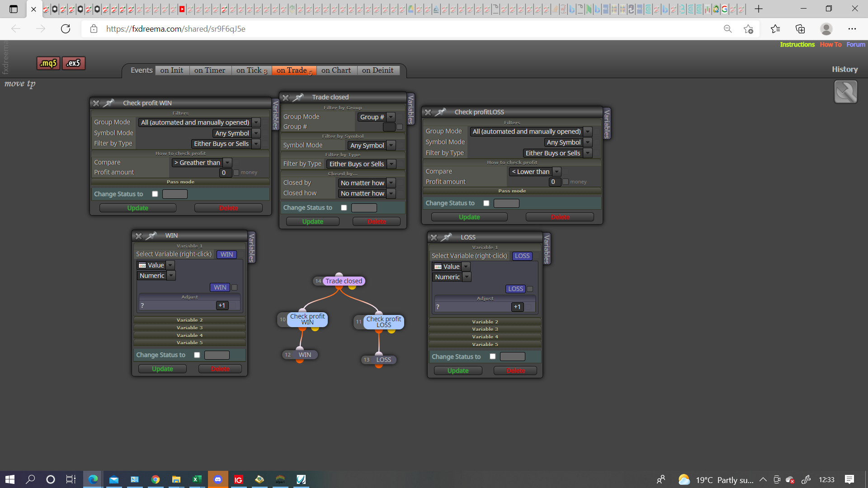The width and height of the screenshot is (868, 488).
Task: Click the status color swatch in LOSS panel
Action: pyautogui.click(x=512, y=357)
